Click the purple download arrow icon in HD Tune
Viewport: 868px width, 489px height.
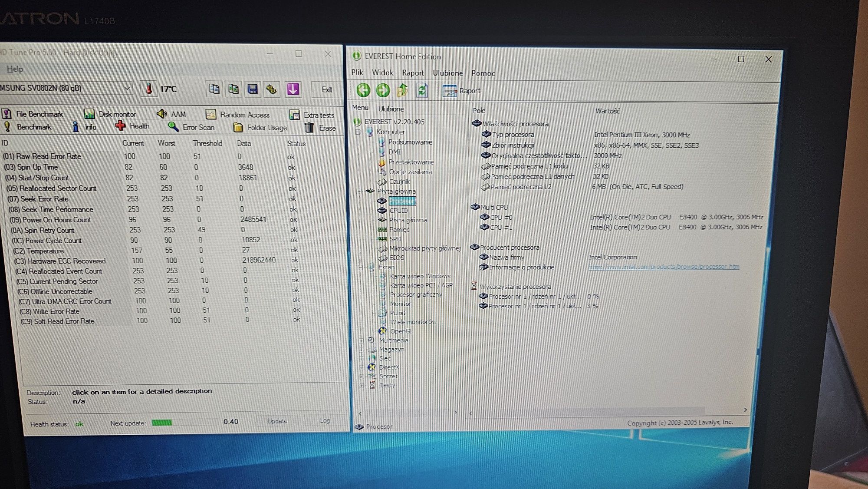click(x=293, y=89)
